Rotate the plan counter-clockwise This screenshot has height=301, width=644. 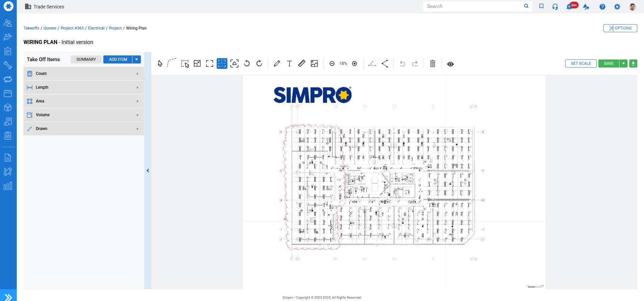coord(247,63)
